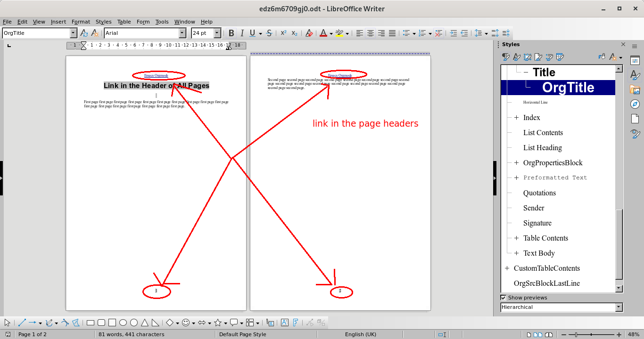Open the Properties sidebar deck
The image size is (644, 339).
[x=635, y=60]
